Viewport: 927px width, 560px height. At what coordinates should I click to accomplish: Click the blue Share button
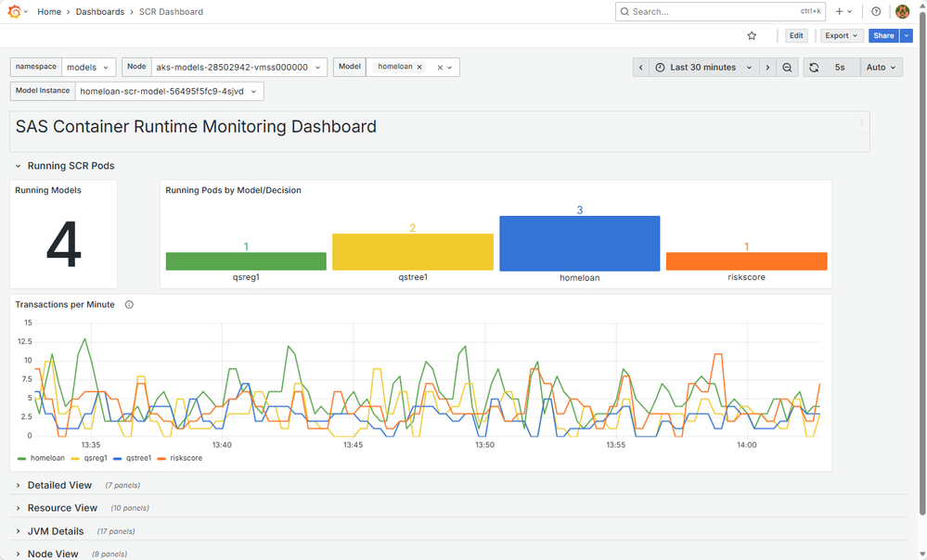coord(883,35)
